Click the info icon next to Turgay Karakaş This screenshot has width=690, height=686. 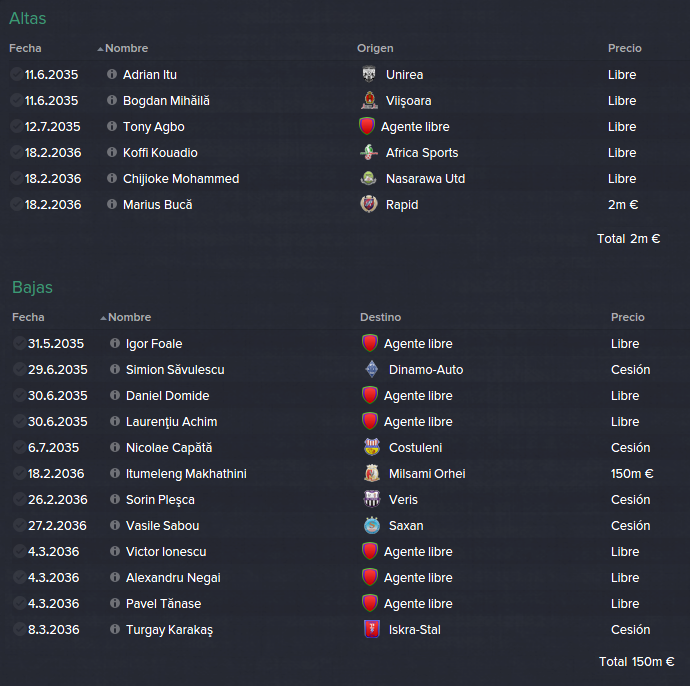point(115,629)
